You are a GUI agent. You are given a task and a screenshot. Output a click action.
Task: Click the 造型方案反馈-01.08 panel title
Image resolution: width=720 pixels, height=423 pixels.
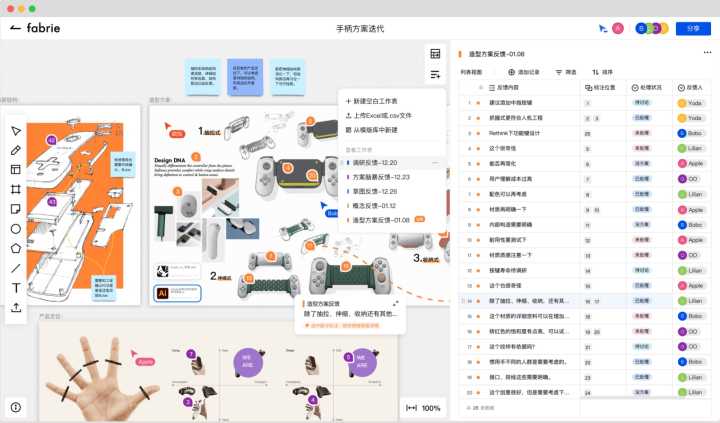(496, 54)
